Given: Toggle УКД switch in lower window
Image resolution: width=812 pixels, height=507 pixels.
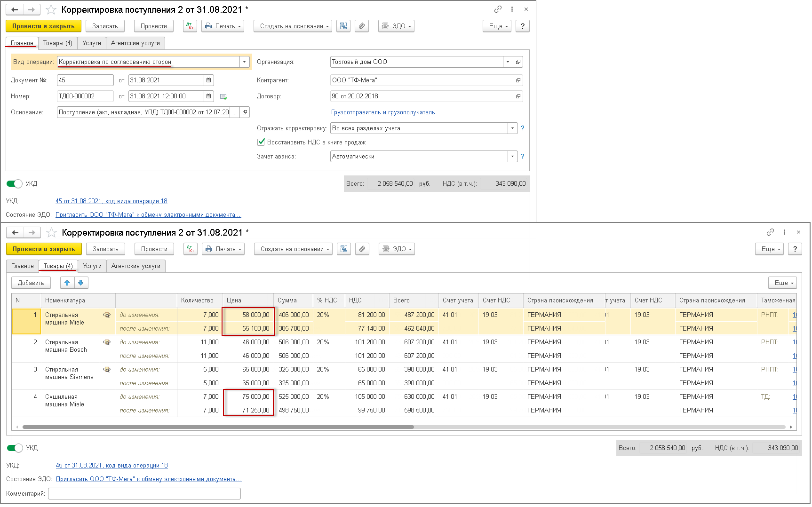Looking at the screenshot, I should point(15,448).
